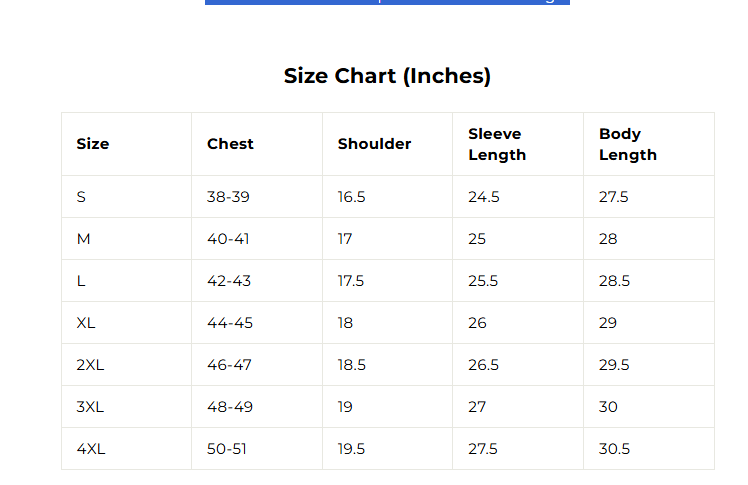
Task: Click body length value 29 for XL
Action: [x=608, y=323]
